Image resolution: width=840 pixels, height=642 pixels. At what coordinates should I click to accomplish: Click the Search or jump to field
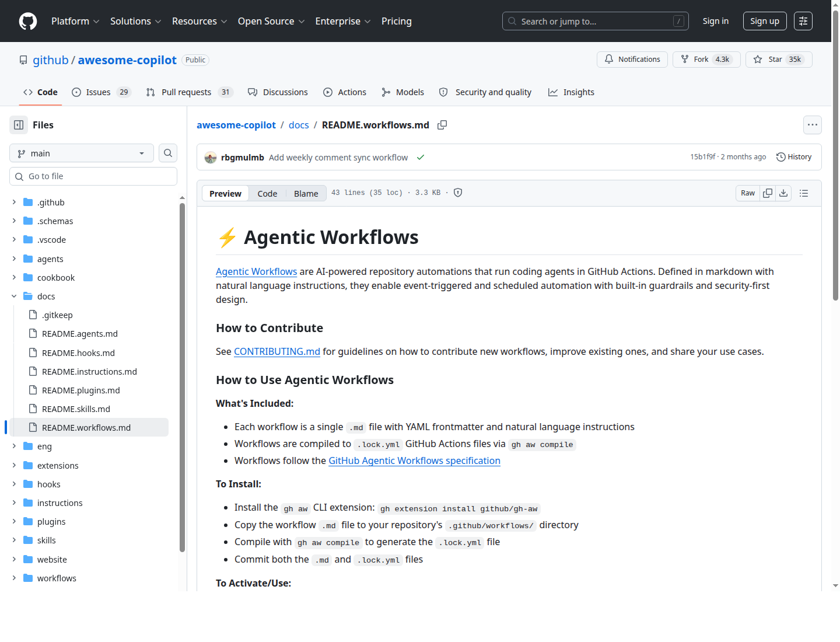596,21
